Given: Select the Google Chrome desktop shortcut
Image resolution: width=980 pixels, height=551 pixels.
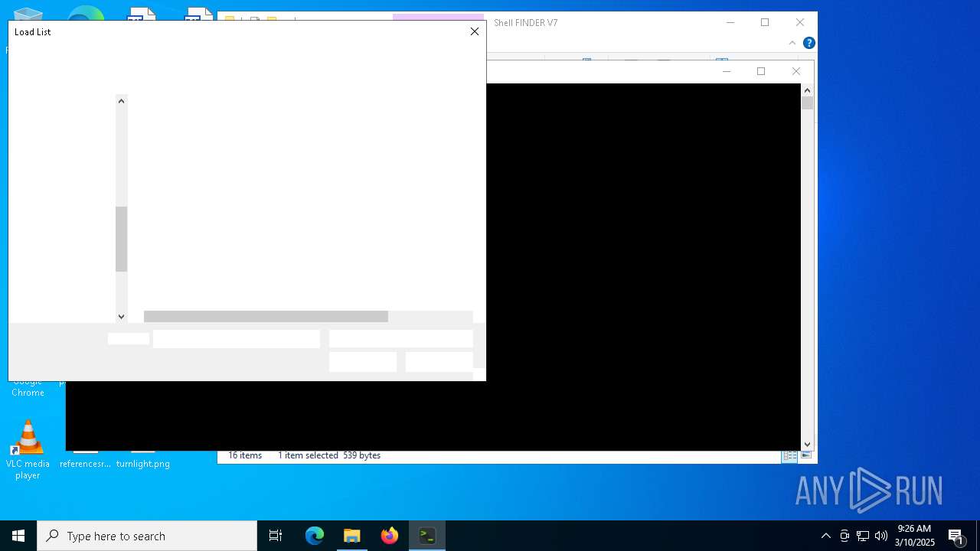Looking at the screenshot, I should click(28, 387).
